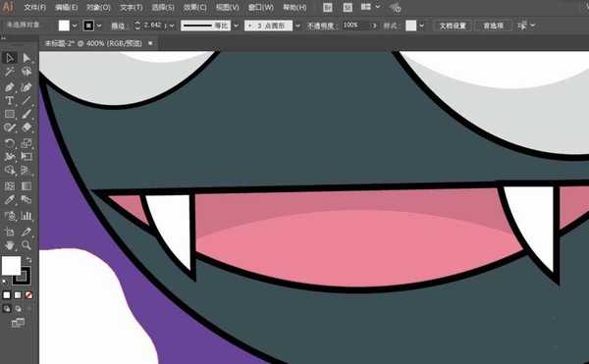
Task: Select the Zoom magnifier tool
Action: [27, 245]
